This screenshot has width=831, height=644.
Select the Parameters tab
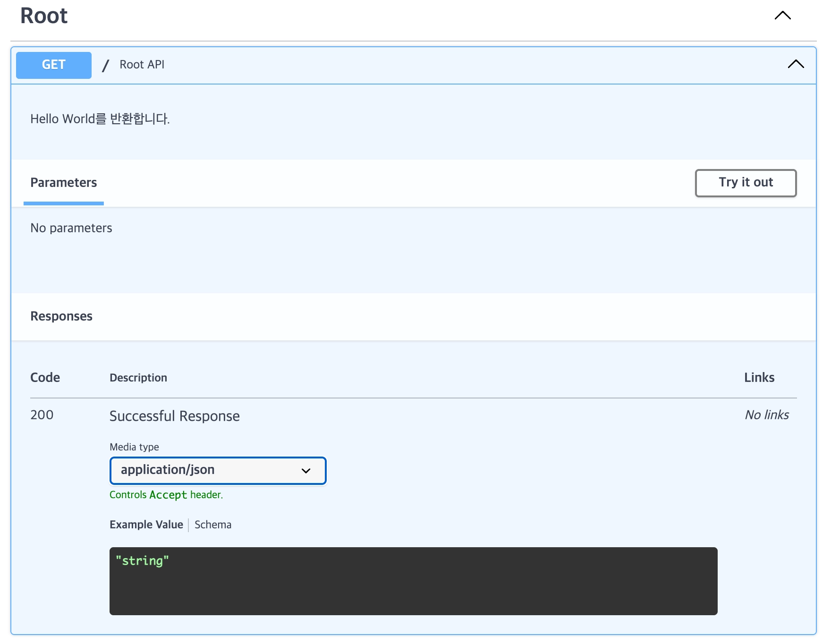(x=64, y=183)
